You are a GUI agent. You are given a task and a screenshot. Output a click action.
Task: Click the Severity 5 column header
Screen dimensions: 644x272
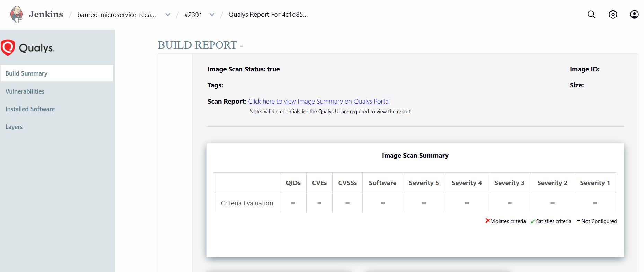coord(424,183)
